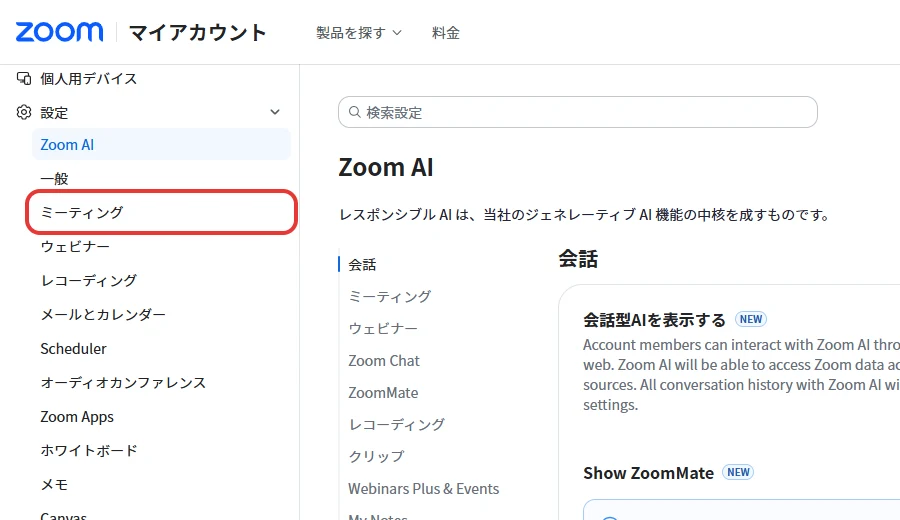Open ミーティング settings in sidebar

pos(82,212)
